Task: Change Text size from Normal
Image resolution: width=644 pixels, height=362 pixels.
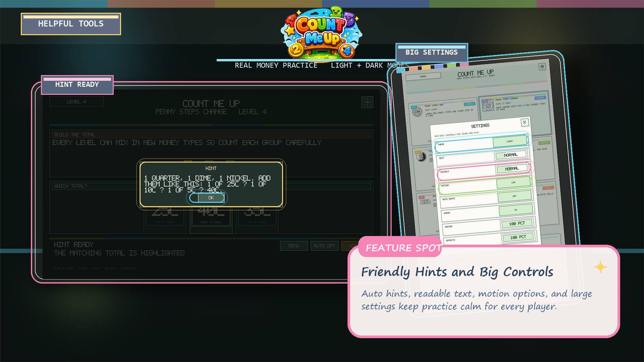Action: [511, 155]
